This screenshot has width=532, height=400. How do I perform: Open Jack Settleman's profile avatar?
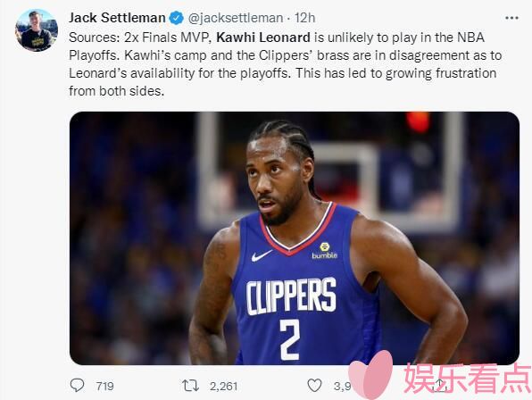tap(37, 30)
